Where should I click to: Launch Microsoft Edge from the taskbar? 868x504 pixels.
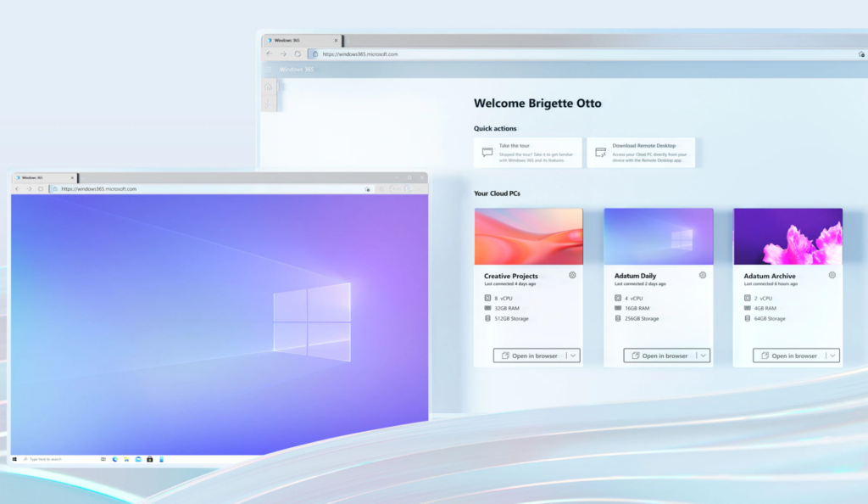click(115, 459)
